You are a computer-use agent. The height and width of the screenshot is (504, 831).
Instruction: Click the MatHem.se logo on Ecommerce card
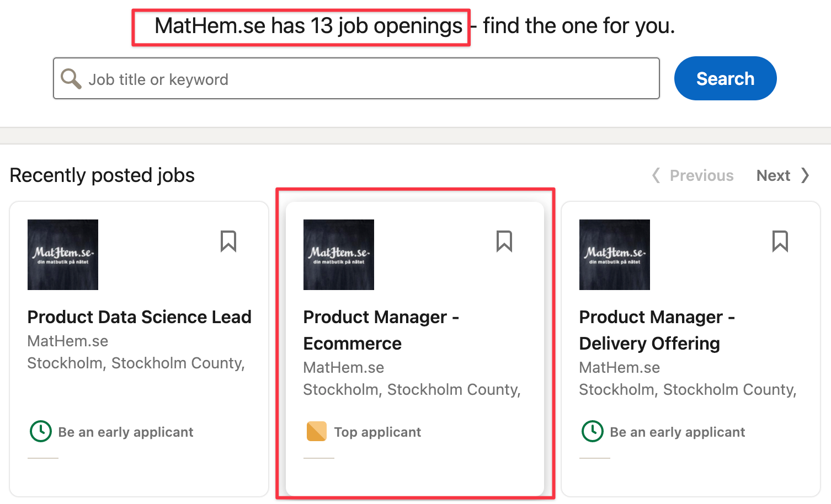[339, 255]
